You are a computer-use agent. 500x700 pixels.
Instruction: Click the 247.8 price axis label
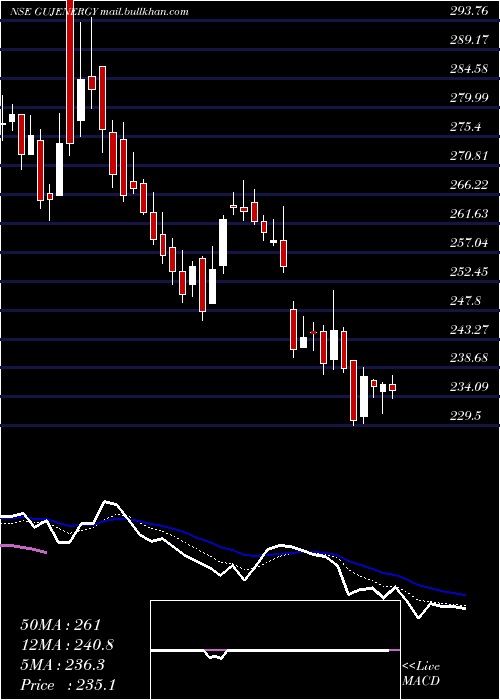(x=466, y=300)
